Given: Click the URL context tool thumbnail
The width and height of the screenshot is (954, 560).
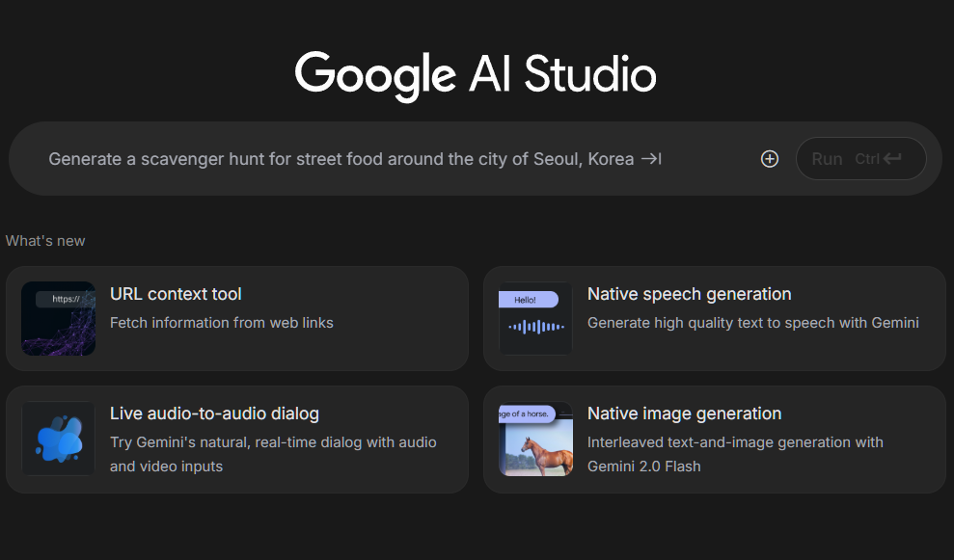Looking at the screenshot, I should [x=59, y=319].
